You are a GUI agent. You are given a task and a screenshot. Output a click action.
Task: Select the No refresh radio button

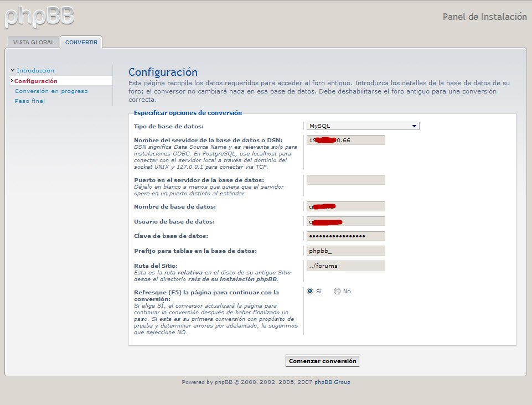337,291
